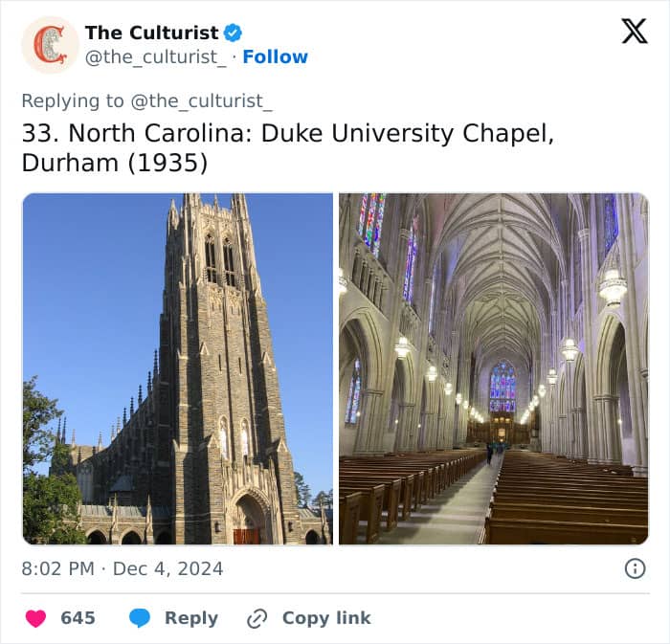Click the Reply text label

coord(190,618)
